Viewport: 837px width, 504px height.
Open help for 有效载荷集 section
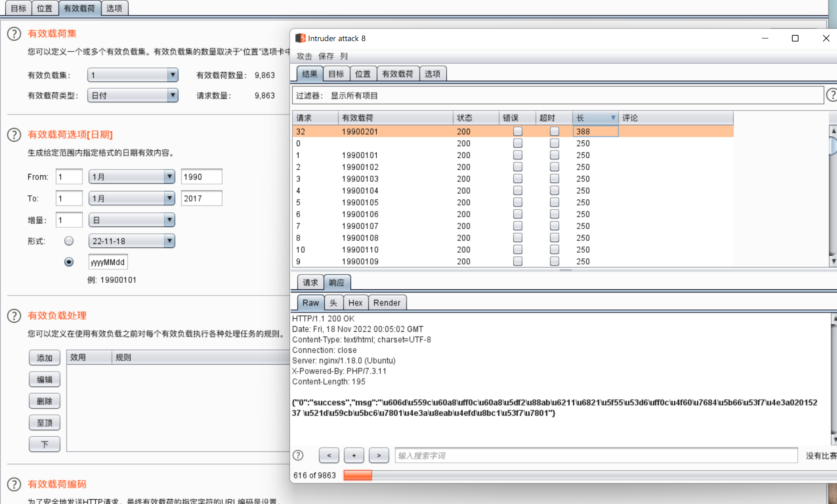click(14, 34)
